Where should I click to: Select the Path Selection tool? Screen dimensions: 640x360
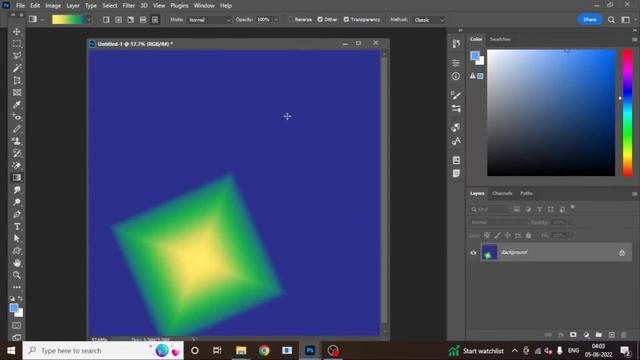(x=17, y=239)
